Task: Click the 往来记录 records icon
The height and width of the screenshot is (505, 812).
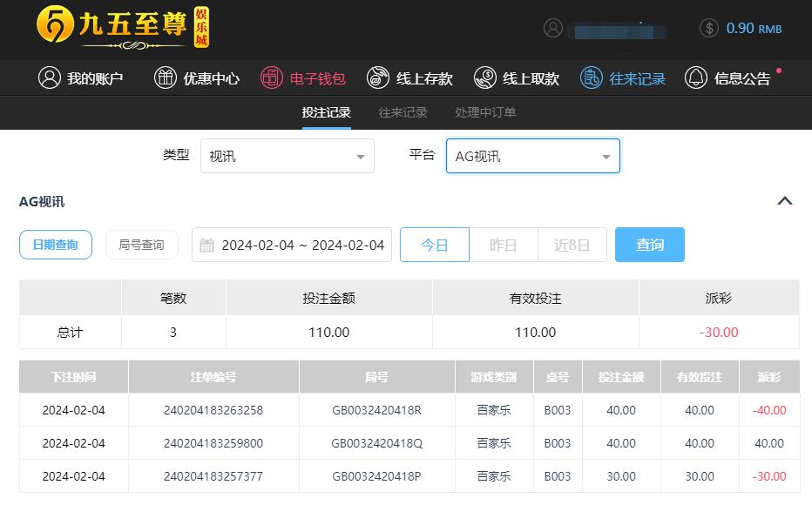Action: (592, 77)
